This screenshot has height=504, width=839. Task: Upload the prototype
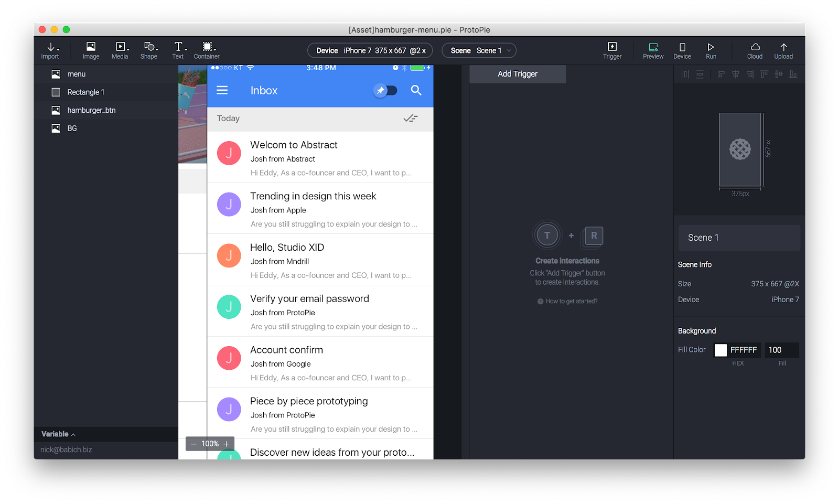tap(783, 50)
